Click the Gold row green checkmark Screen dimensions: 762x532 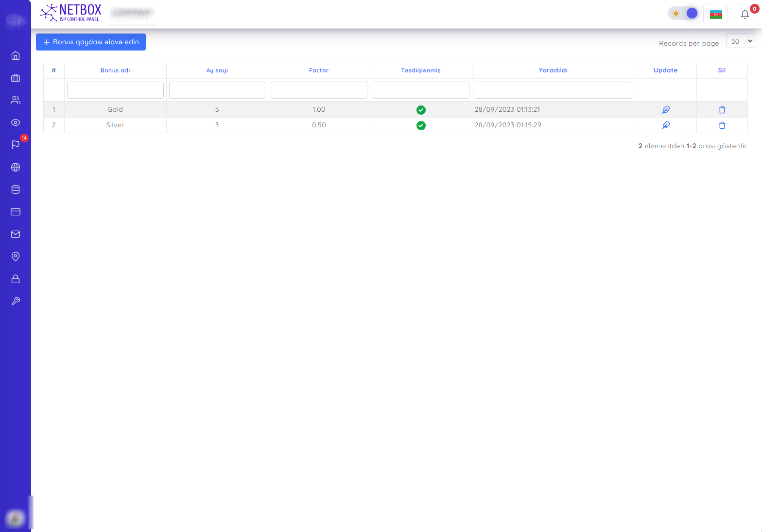[421, 110]
